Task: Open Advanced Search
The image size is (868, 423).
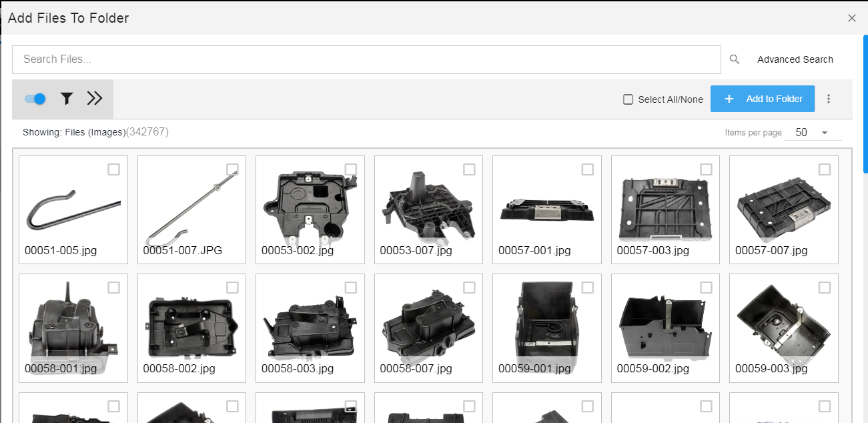Action: pyautogui.click(x=795, y=59)
